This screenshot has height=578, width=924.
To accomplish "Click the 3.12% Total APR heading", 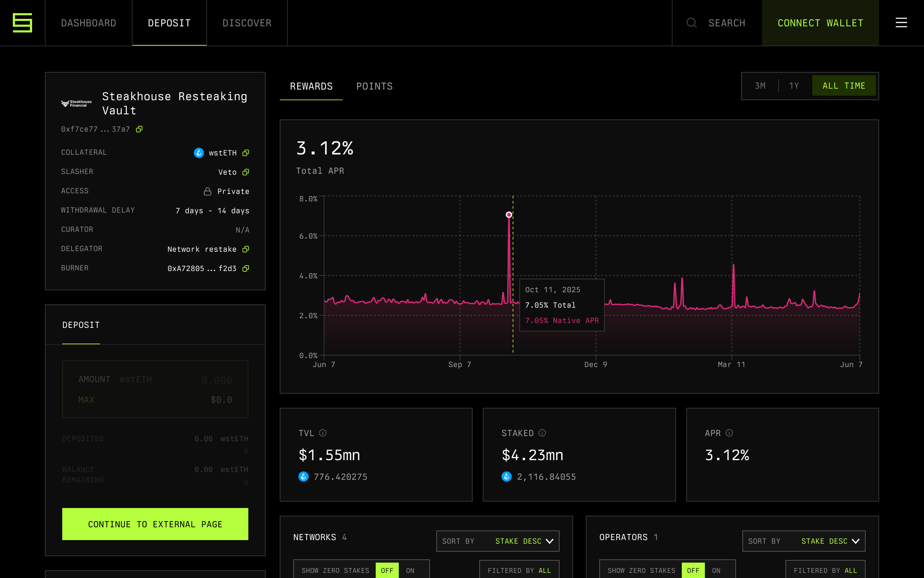I will 325,148.
